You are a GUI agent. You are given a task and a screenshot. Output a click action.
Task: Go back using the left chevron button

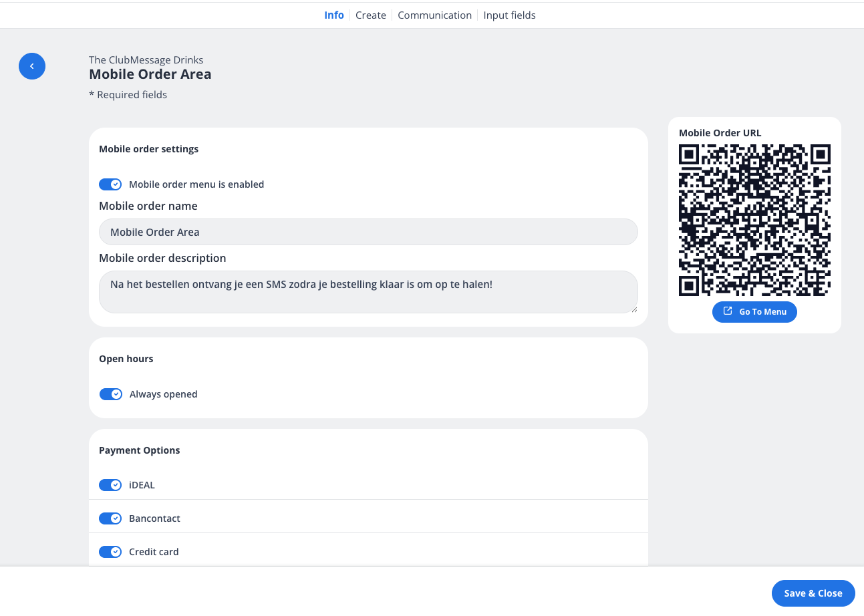click(x=32, y=66)
